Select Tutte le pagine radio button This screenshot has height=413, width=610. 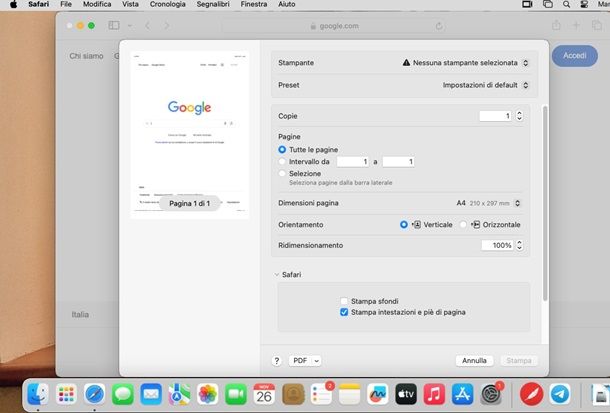[282, 150]
